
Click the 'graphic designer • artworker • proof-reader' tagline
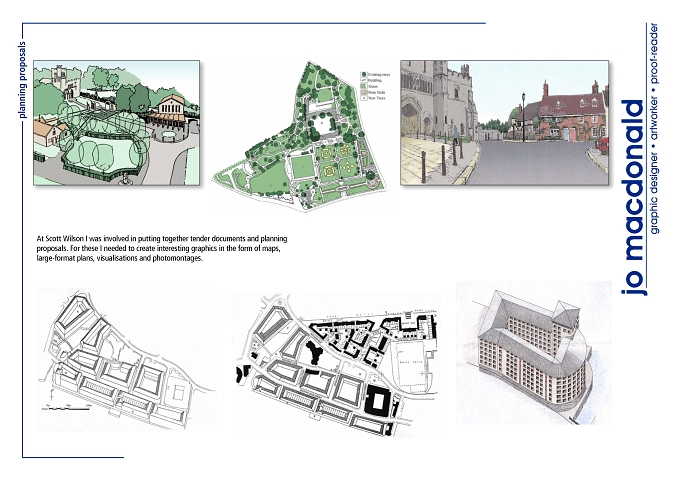click(x=654, y=129)
